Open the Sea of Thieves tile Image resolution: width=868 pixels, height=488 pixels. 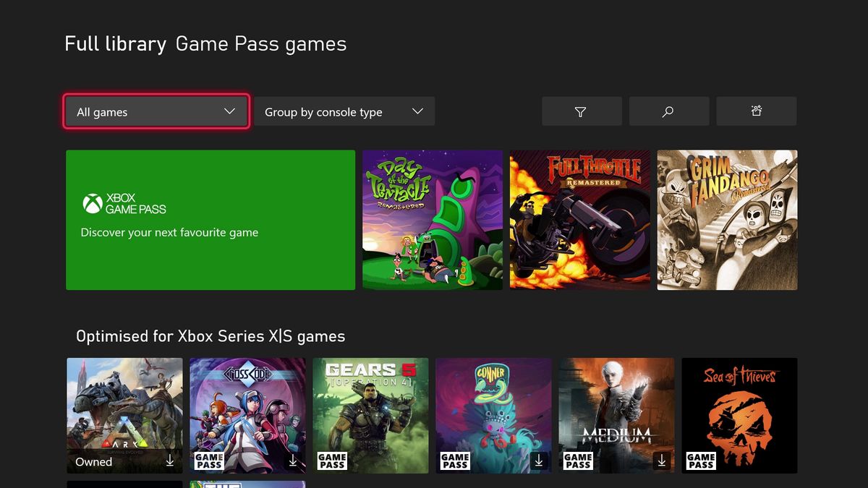coord(739,416)
